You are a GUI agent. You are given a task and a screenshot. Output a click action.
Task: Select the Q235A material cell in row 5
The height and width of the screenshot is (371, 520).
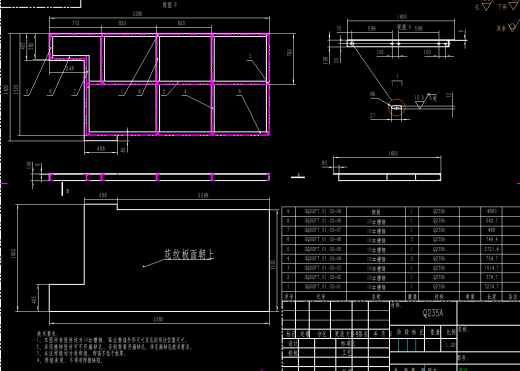[439, 249]
